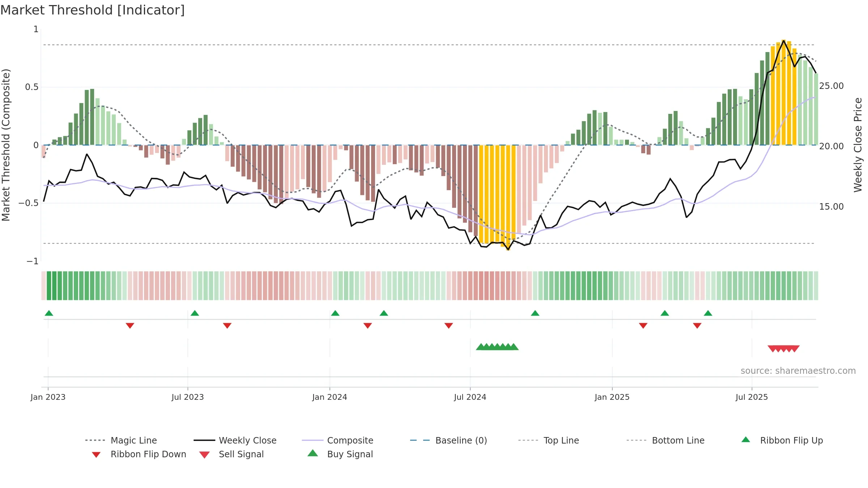Click the 15.00 price axis label
Screen dimensions: 868x488
click(831, 207)
